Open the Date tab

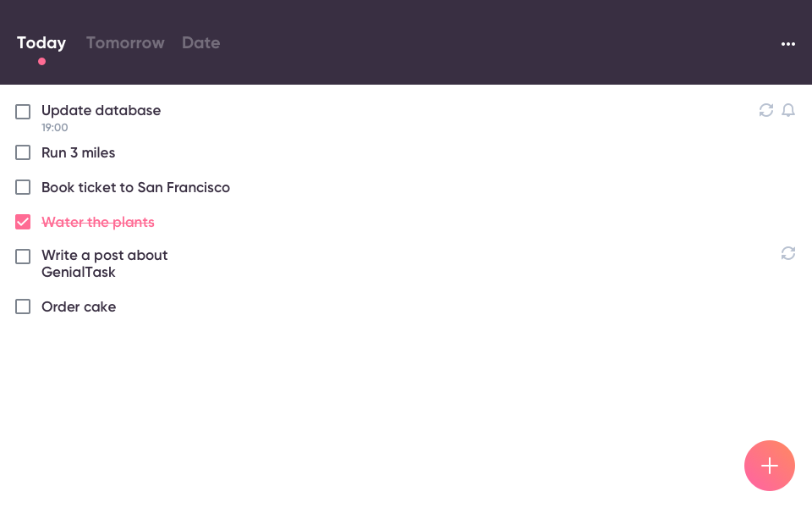point(200,43)
